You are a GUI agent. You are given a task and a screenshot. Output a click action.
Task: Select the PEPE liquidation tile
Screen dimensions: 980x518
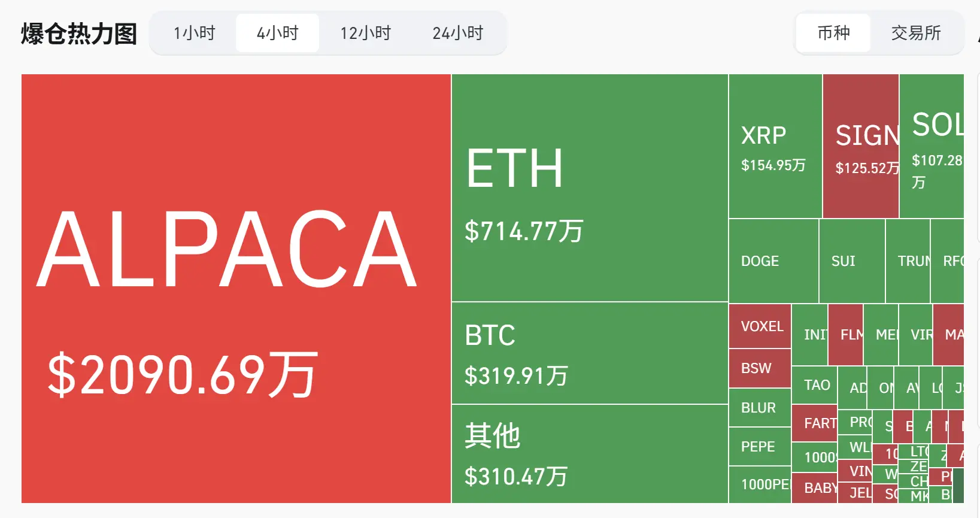(x=758, y=447)
